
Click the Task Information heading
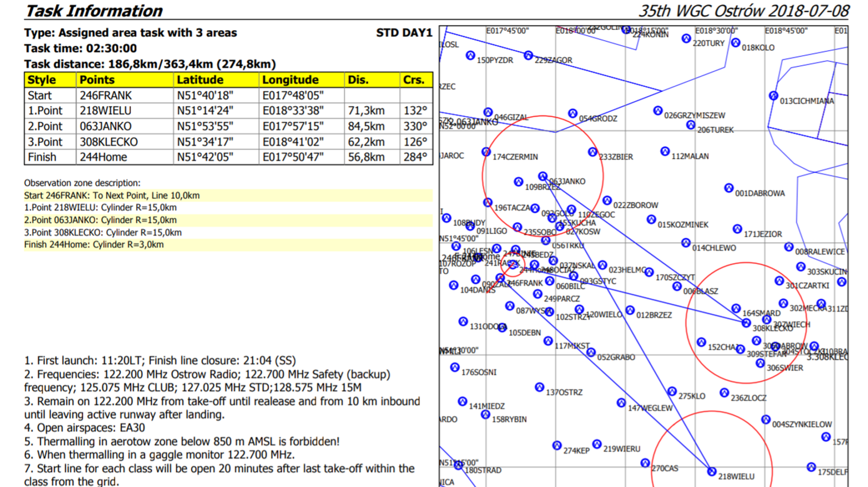tap(94, 11)
